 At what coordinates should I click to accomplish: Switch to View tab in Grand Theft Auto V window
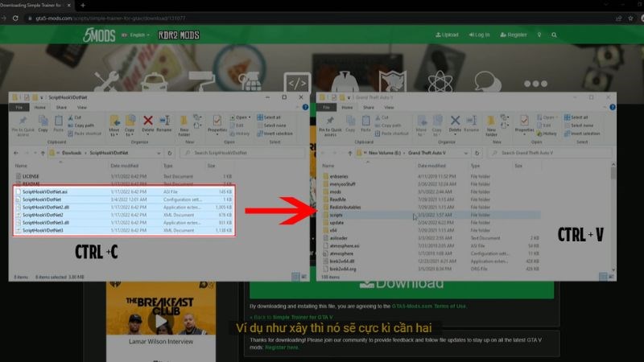click(389, 107)
